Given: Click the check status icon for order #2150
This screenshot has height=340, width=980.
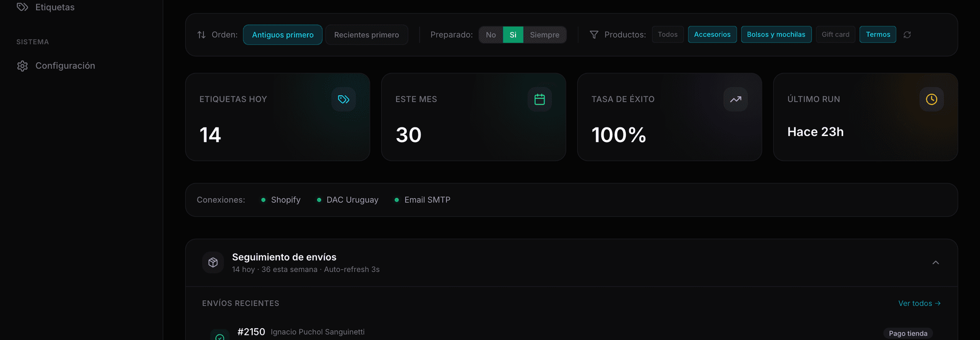Looking at the screenshot, I should pos(220,337).
